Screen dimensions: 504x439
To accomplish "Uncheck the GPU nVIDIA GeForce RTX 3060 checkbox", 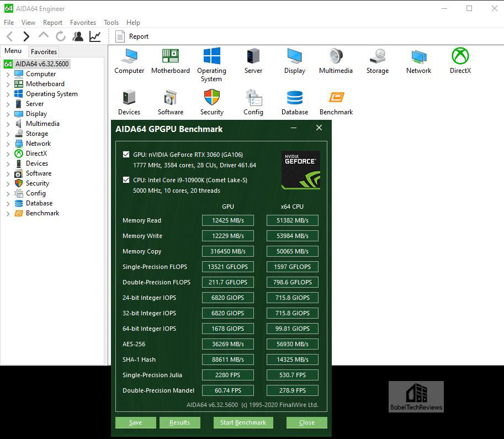I will pyautogui.click(x=126, y=155).
